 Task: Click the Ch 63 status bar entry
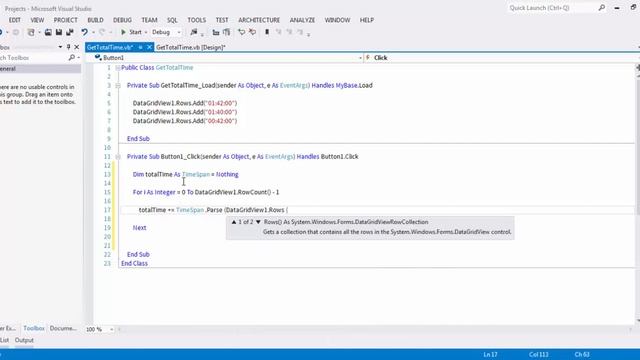(x=582, y=355)
